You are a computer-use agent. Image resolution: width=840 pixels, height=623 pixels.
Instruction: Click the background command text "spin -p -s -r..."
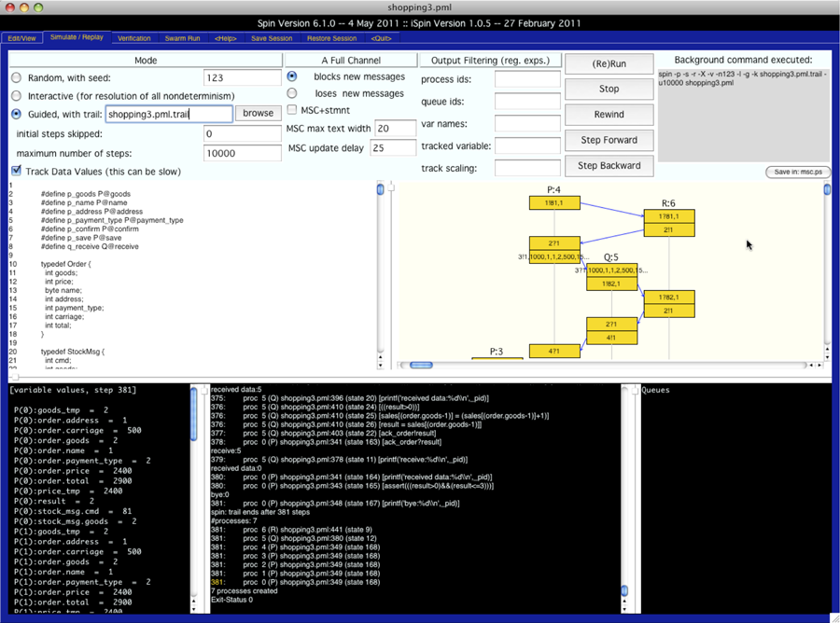coord(743,78)
